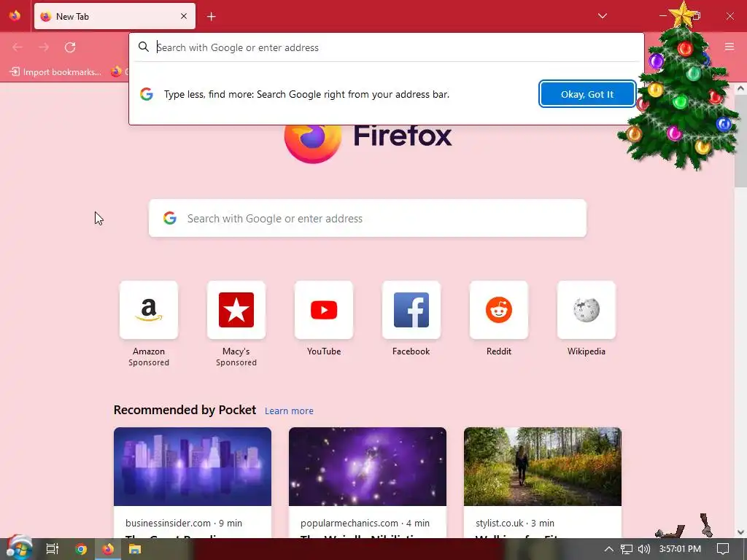Open the stylist.co.uk Pocket story thumbnail
747x560 pixels.
point(543,467)
